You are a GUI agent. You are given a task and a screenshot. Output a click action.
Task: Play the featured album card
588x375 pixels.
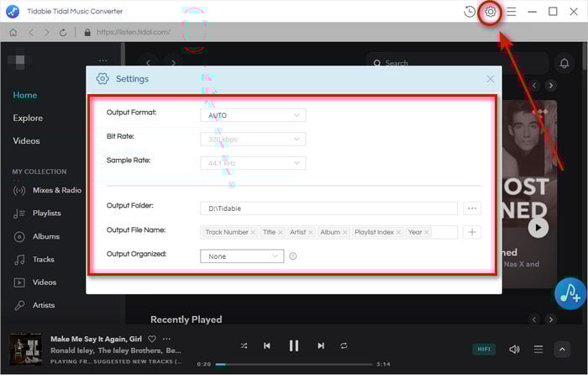coord(538,228)
